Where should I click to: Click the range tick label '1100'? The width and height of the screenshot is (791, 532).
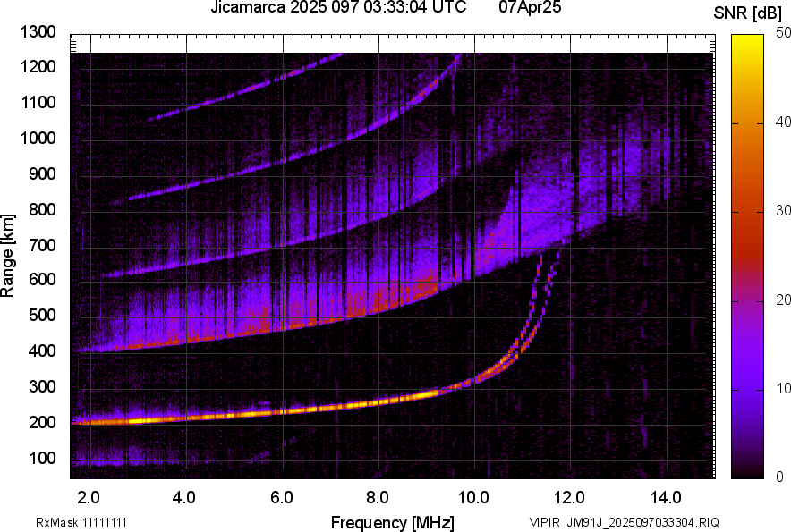coord(38,102)
